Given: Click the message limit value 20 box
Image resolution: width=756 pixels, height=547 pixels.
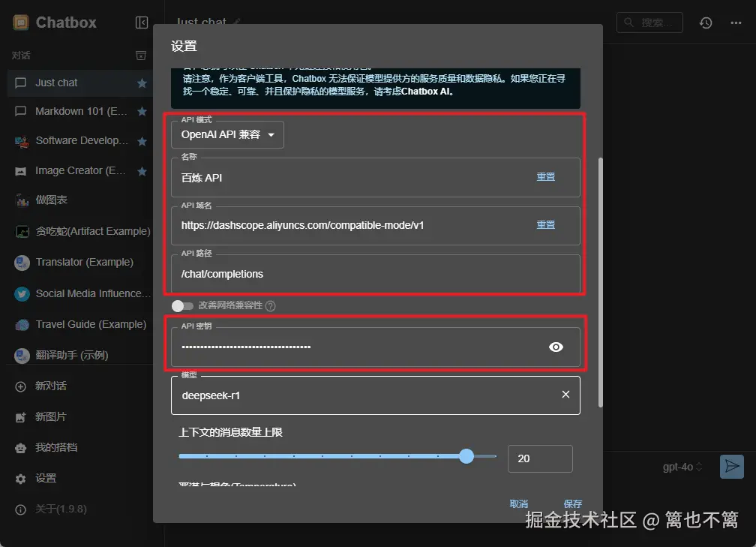Looking at the screenshot, I should pos(540,458).
